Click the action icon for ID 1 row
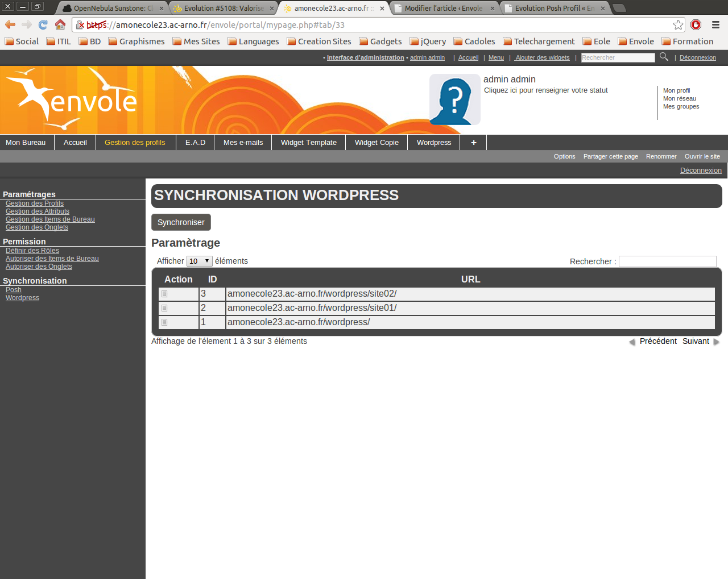This screenshot has width=728, height=582. [164, 322]
